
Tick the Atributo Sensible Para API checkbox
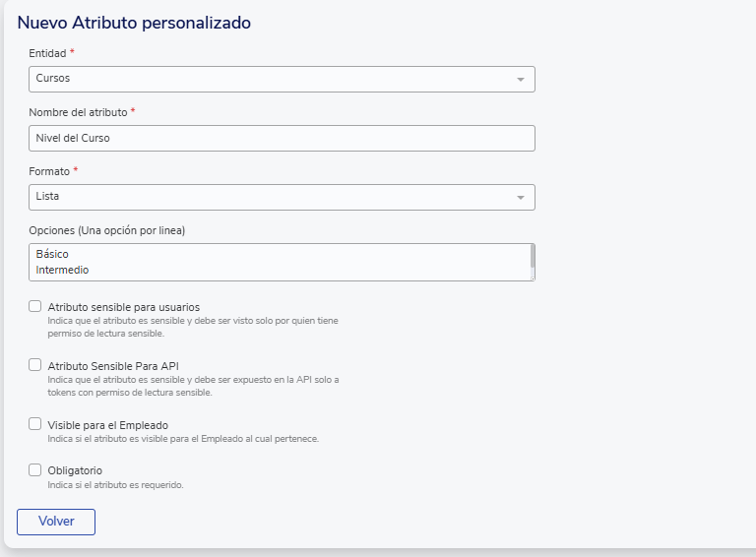[x=35, y=365]
